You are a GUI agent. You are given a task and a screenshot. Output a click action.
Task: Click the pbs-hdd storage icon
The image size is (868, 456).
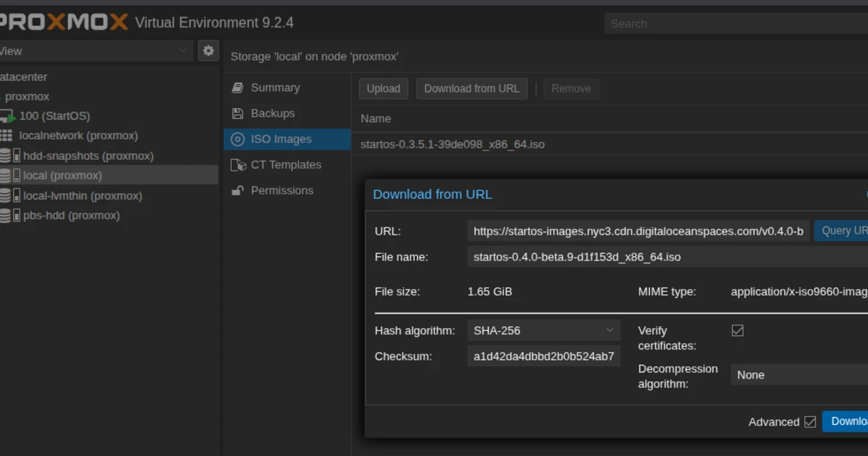tap(10, 215)
